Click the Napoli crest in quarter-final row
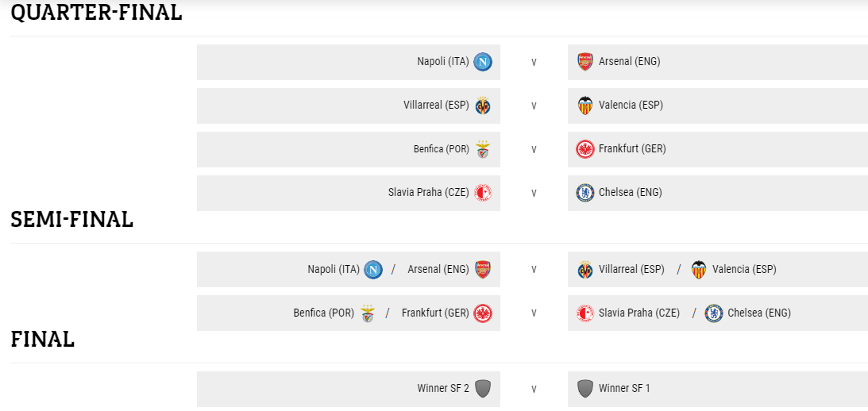Viewport: 868px width, 411px height. click(x=483, y=61)
